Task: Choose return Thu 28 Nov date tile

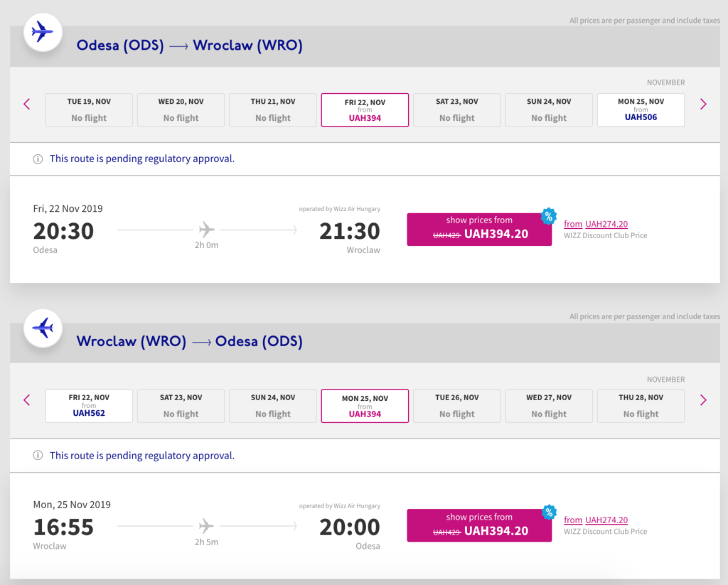Action: tap(641, 406)
